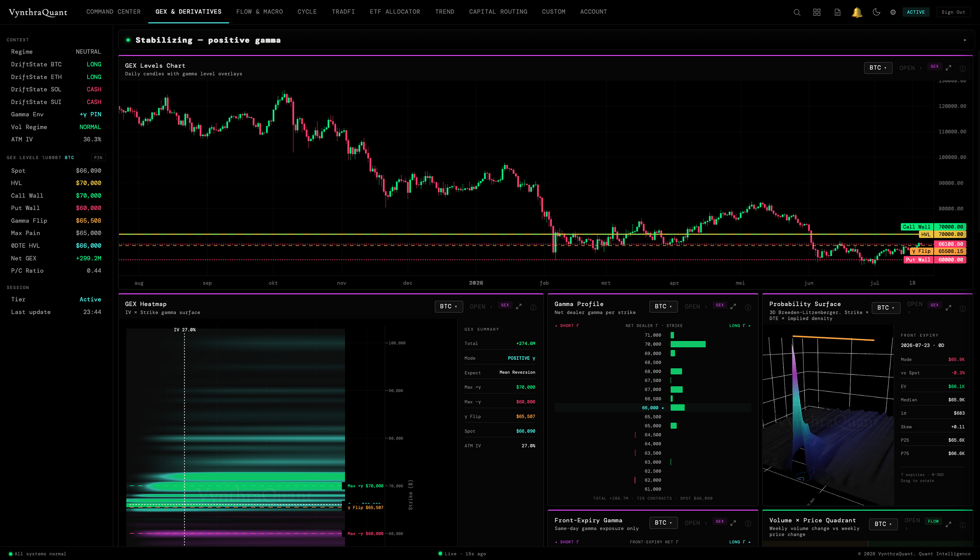Screen dimensions: 980x560
Task: Click the 70,000 strike gamma bar
Action: pos(688,344)
